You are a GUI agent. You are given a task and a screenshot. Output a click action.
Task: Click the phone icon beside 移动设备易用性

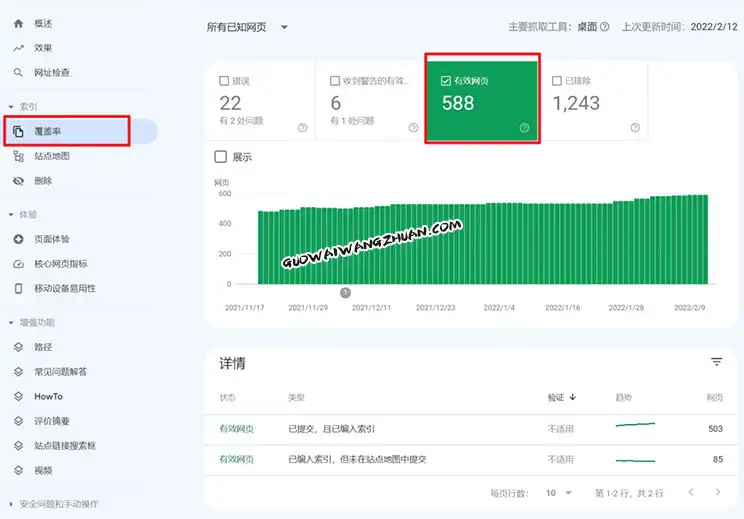point(18,288)
